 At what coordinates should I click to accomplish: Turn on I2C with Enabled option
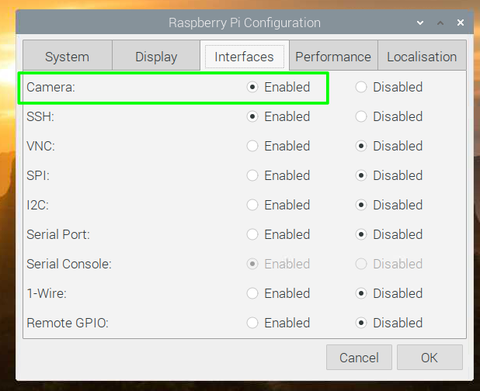[252, 205]
